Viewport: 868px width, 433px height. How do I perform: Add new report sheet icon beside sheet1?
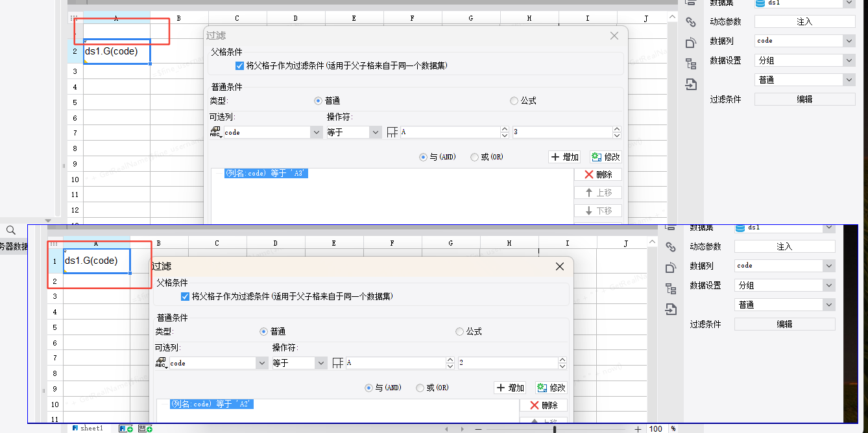tap(126, 428)
